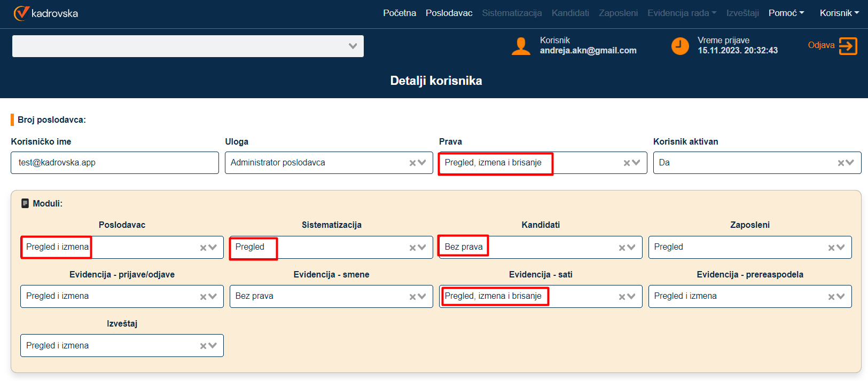Clear Evidencija - smene value with X icon

(x=413, y=297)
